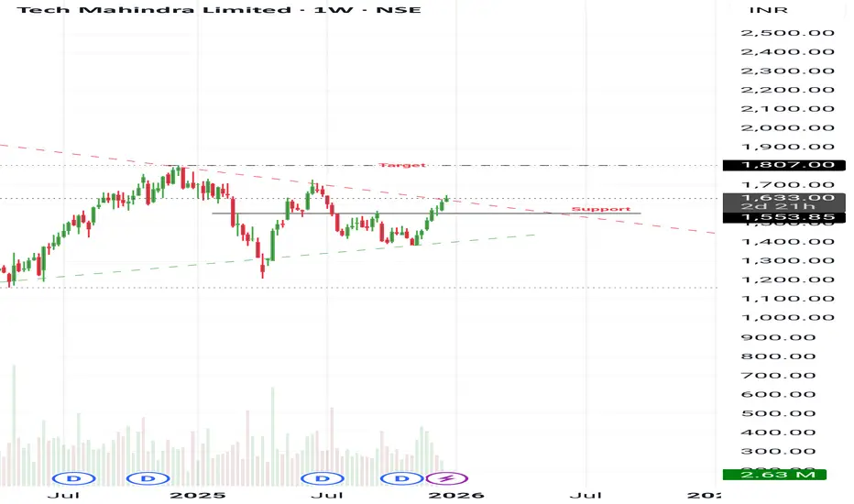Click the Jul label preceding 2025

(63, 495)
